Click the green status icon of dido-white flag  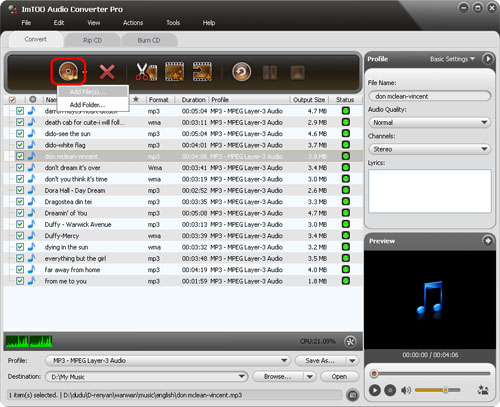tap(346, 145)
